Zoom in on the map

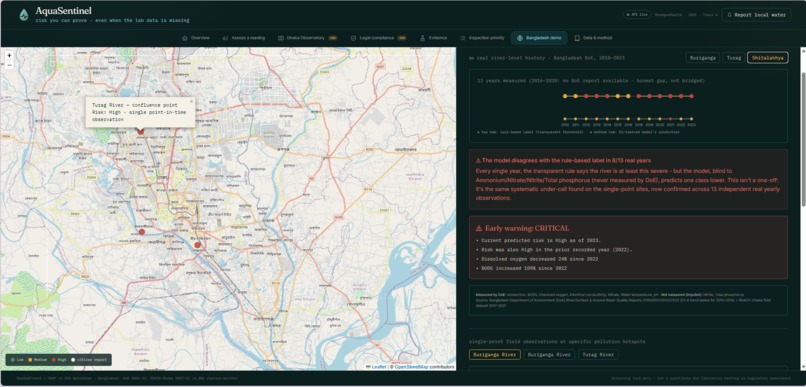pos(9,56)
